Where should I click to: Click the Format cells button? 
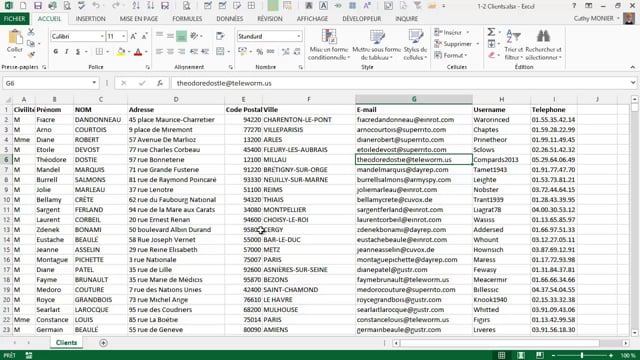[451, 55]
